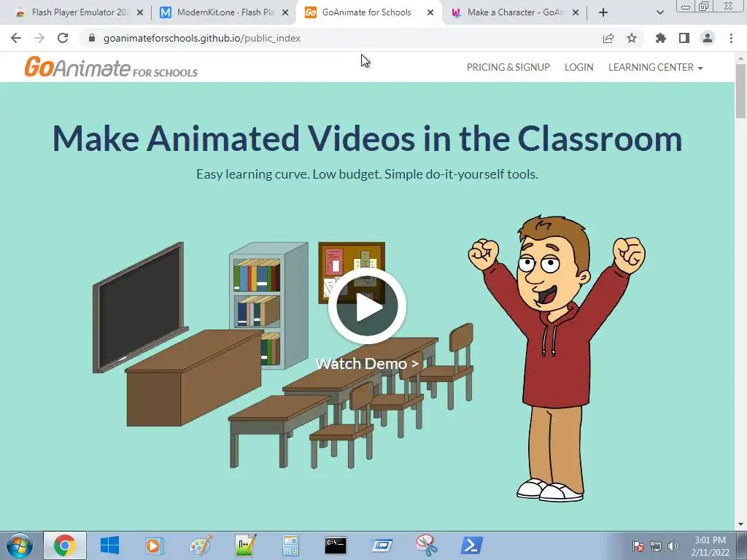Open Snipping Tool from the taskbar
This screenshot has width=747, height=560.
coord(426,545)
